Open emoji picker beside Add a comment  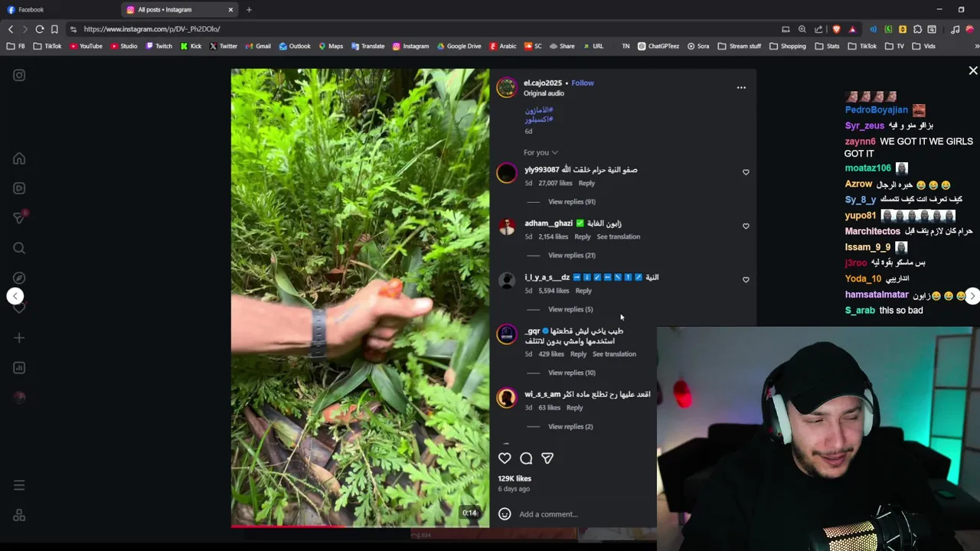point(505,514)
